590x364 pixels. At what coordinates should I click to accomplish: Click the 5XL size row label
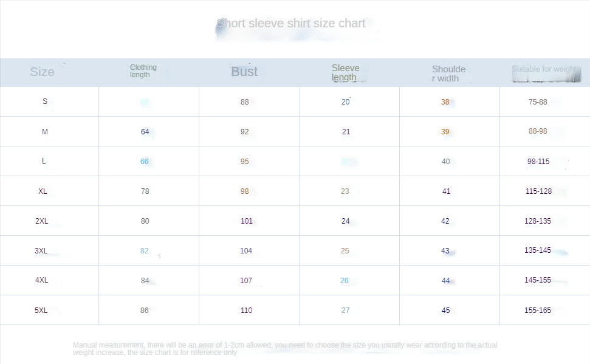(41, 311)
